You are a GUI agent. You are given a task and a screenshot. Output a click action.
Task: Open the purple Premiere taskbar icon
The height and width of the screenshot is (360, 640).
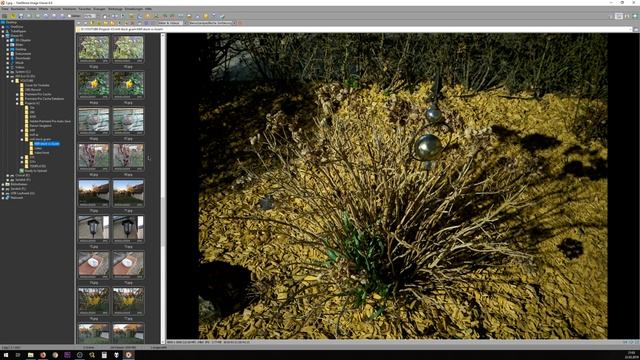(x=67, y=355)
